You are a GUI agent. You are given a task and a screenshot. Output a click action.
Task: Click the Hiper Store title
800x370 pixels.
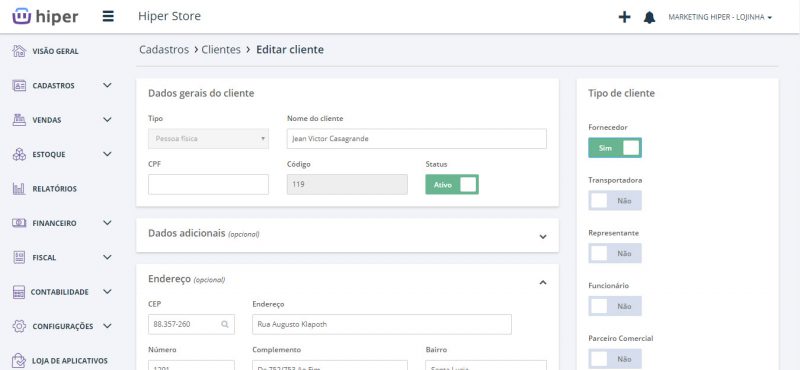tap(169, 16)
